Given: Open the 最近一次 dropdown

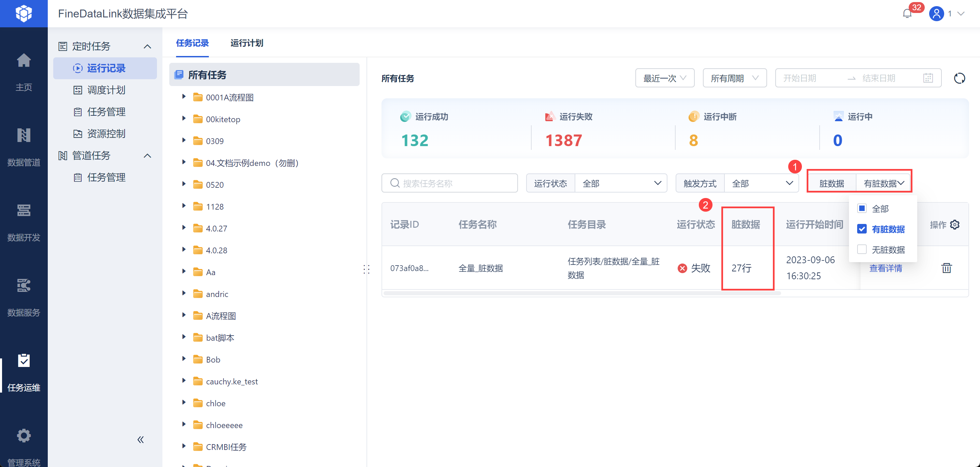Looking at the screenshot, I should (x=664, y=79).
